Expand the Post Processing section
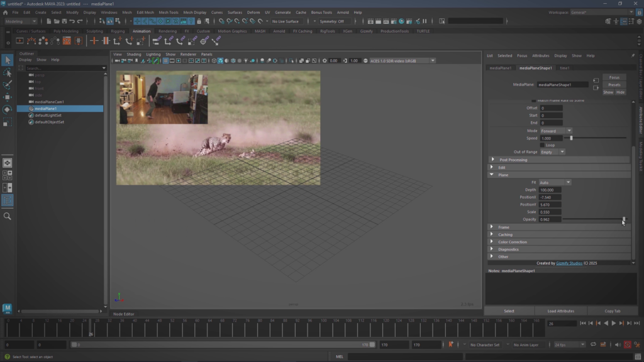Viewport: 644px width, 362px height. pyautogui.click(x=493, y=160)
